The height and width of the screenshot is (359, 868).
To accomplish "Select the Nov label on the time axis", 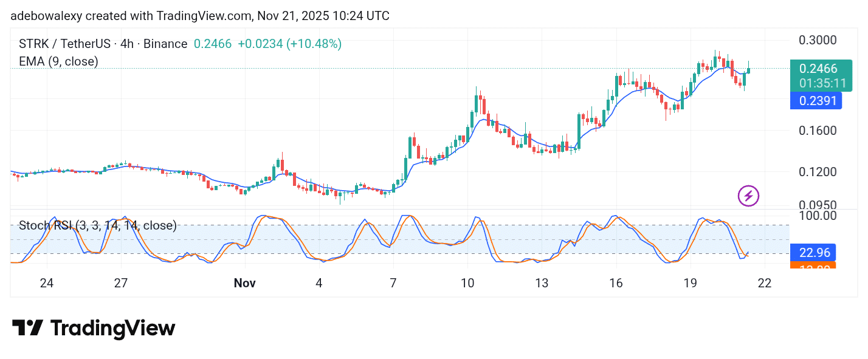I will [245, 283].
